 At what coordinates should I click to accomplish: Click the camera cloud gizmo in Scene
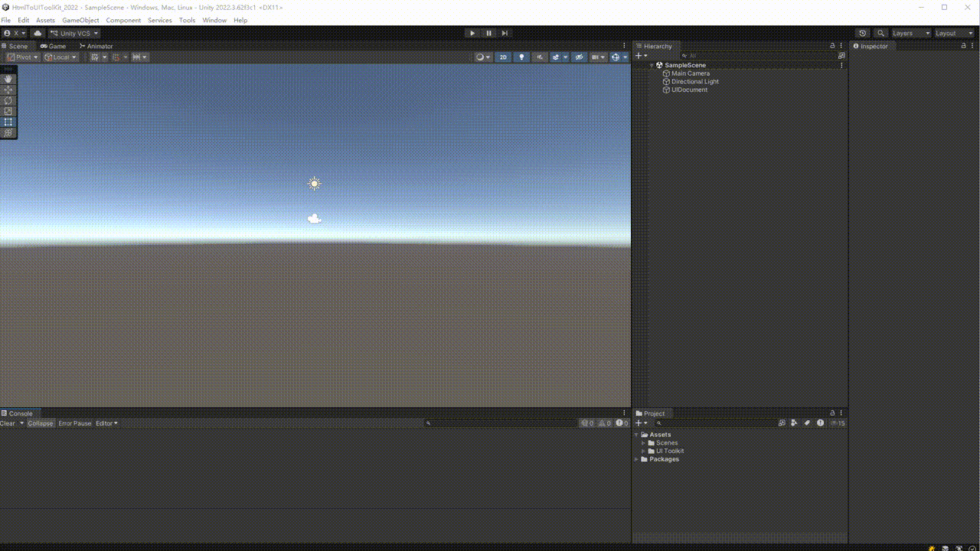coord(314,219)
